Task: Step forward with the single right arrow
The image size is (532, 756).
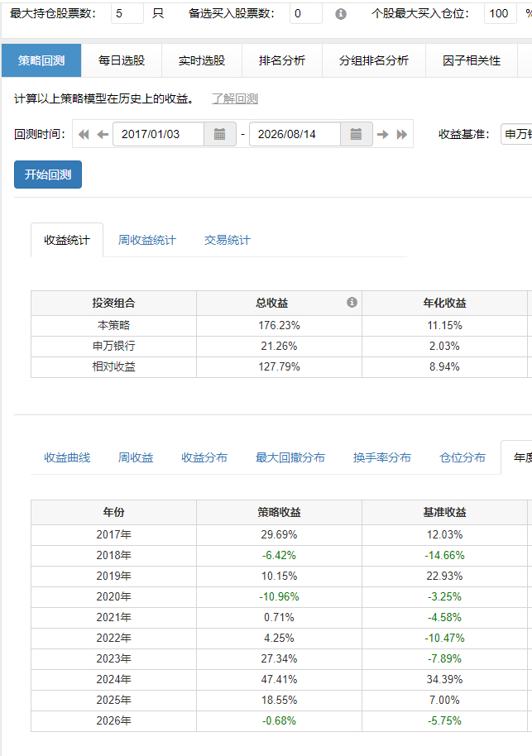Action: 383,135
